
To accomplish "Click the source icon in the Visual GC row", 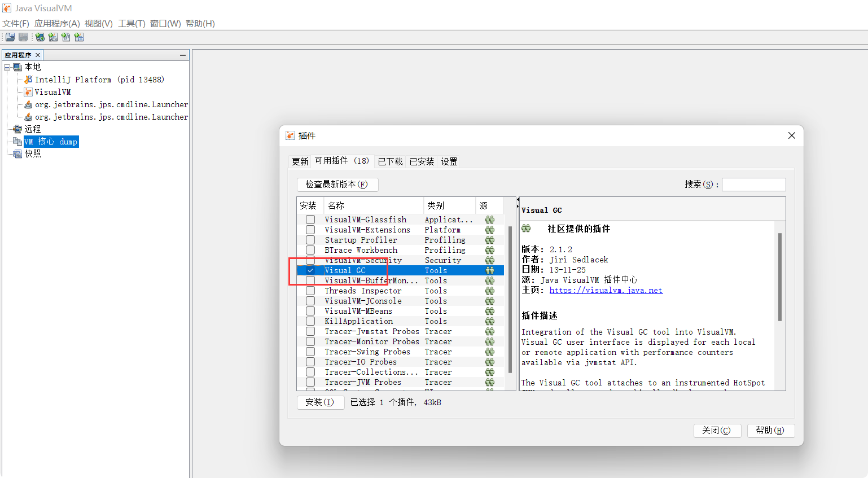I will tap(490, 270).
